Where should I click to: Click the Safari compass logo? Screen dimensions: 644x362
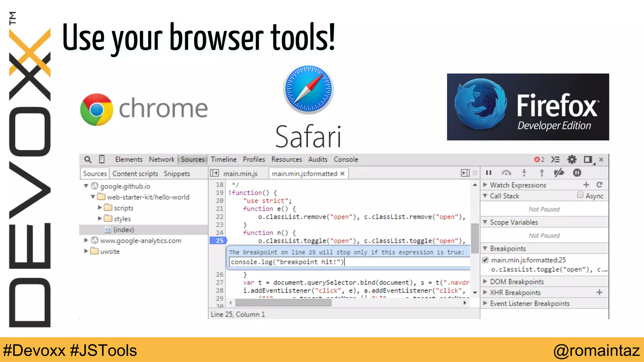(x=308, y=89)
